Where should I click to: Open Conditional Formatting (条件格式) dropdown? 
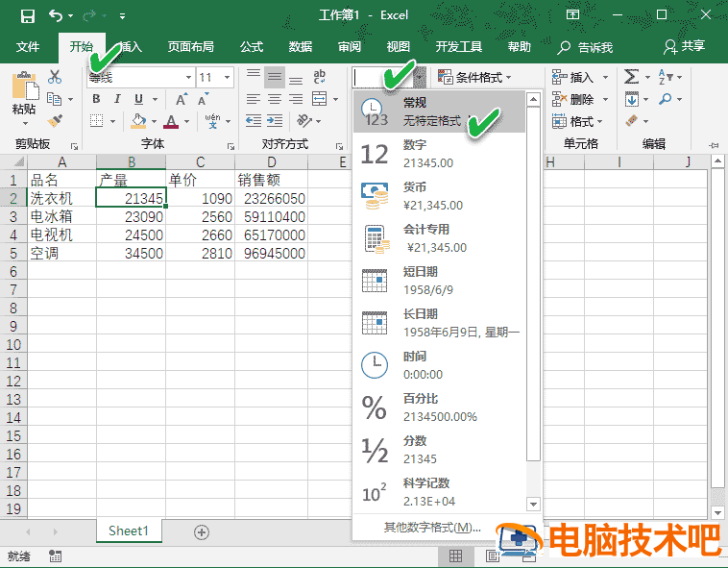tap(474, 77)
